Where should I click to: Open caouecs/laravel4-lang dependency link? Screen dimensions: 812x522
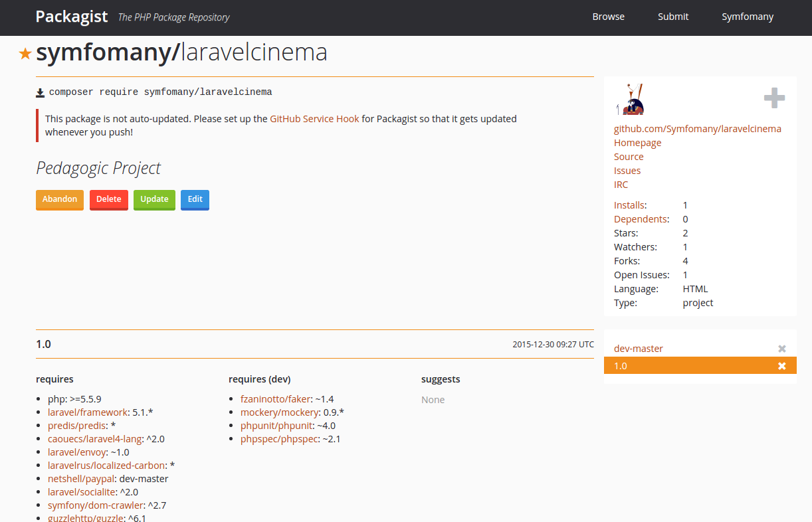tap(95, 439)
